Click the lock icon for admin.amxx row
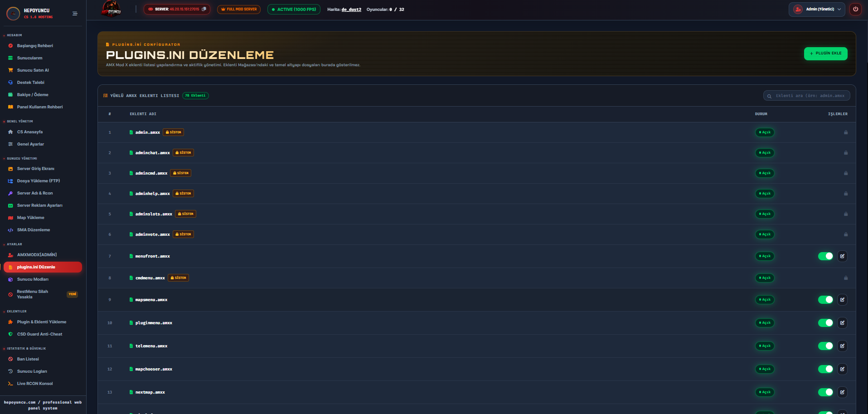Screen dimensions: 868x414 (x=846, y=132)
